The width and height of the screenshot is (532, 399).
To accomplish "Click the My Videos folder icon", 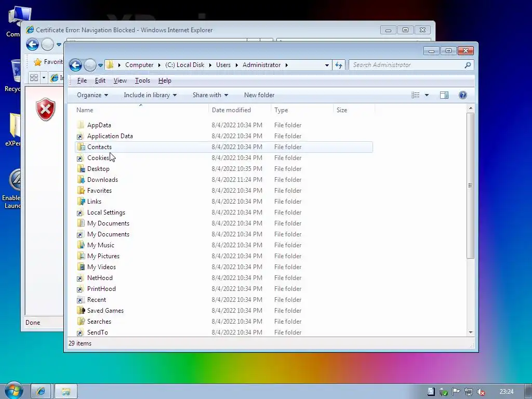I will (81, 267).
